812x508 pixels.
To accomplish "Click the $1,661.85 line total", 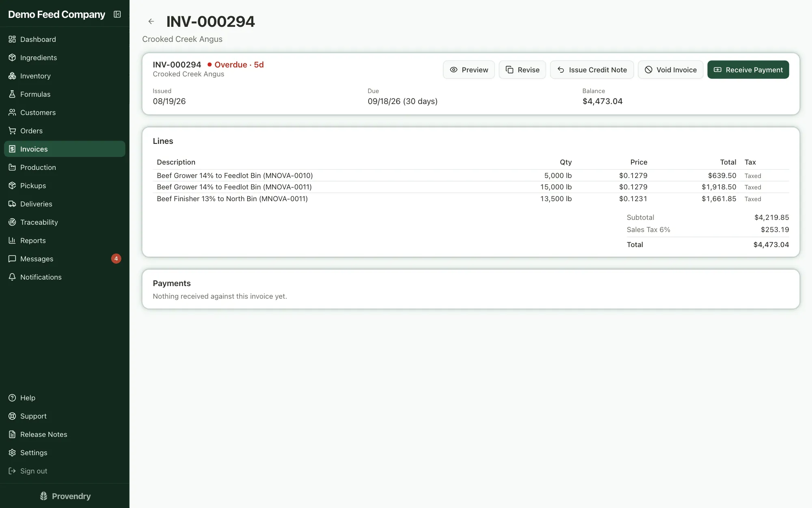I will [719, 199].
